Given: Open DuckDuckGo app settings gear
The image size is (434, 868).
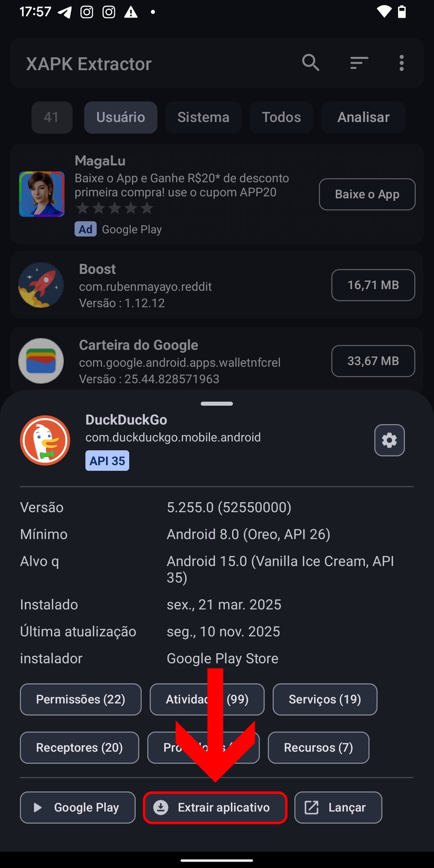Looking at the screenshot, I should [x=389, y=440].
